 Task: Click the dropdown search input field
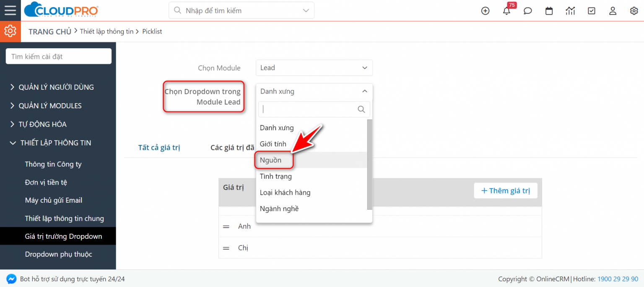[310, 109]
